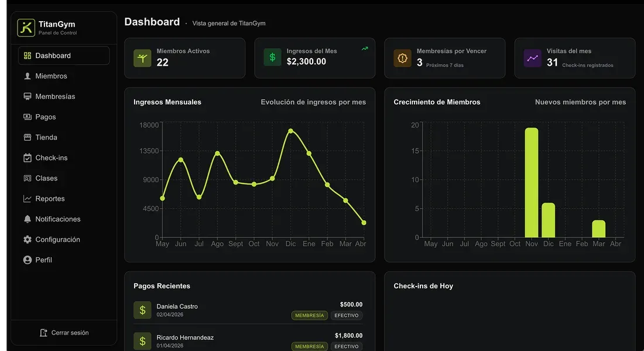This screenshot has height=351, width=644.
Task: Click the Miembros person icon
Action: (28, 76)
